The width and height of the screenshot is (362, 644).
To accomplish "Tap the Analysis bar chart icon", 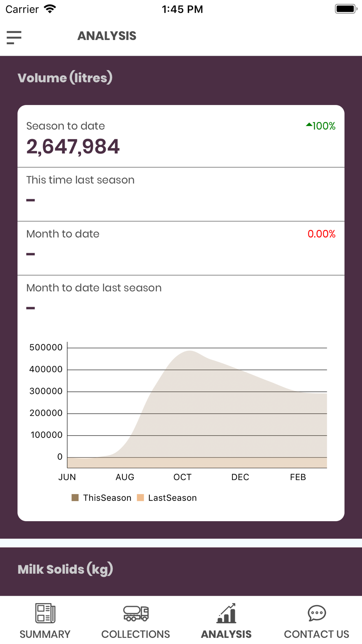I will coord(226,613).
